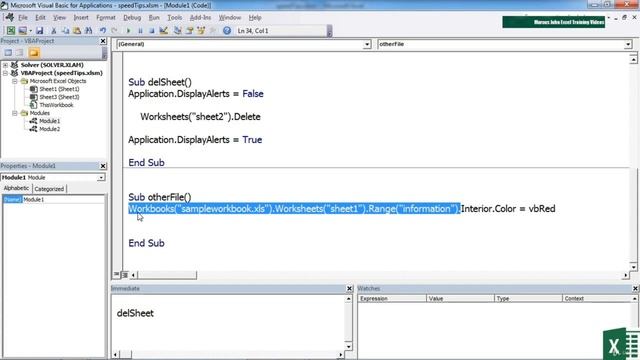Click the Break pause icon
This screenshot has height=360, width=640.
(x=140, y=31)
